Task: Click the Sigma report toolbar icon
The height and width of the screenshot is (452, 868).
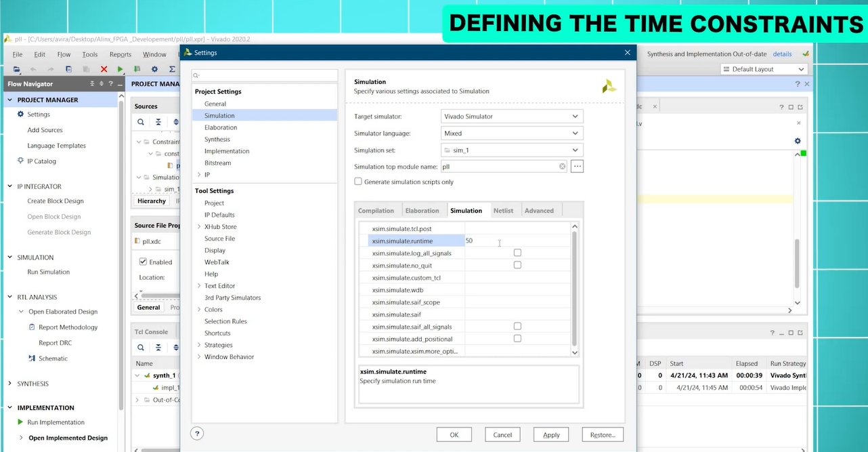Action: pyautogui.click(x=172, y=69)
